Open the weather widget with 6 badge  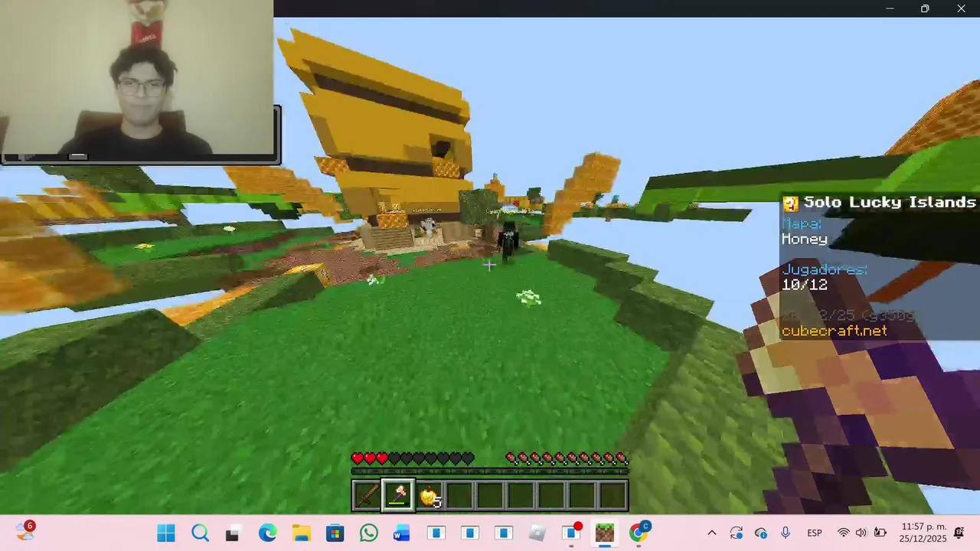tap(25, 532)
